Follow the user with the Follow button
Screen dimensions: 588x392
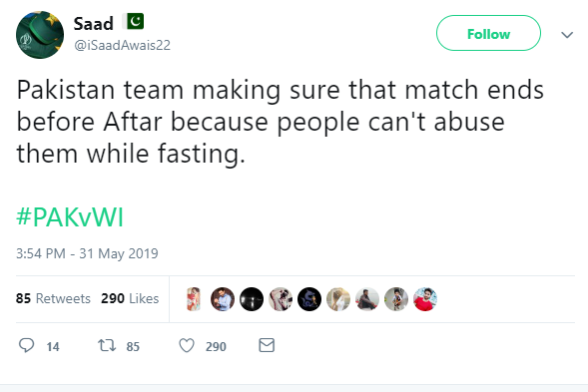click(x=488, y=33)
